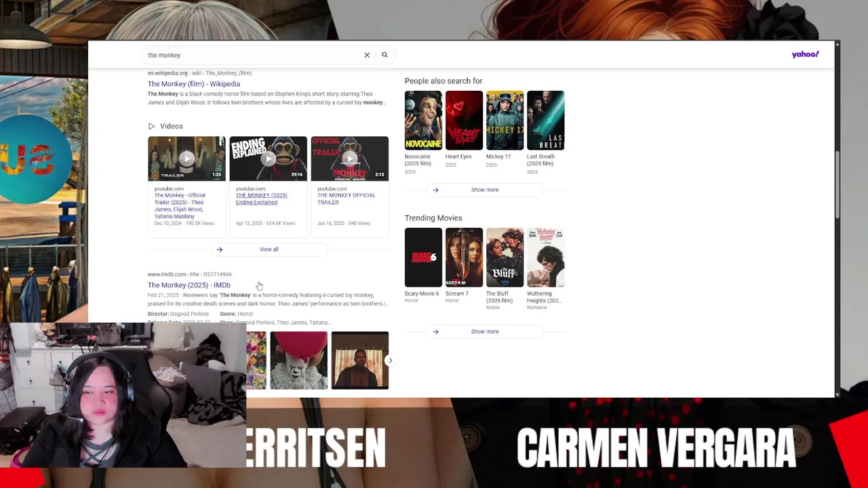868x488 pixels.
Task: Click arrow icon under People also search for
Action: pyautogui.click(x=435, y=190)
